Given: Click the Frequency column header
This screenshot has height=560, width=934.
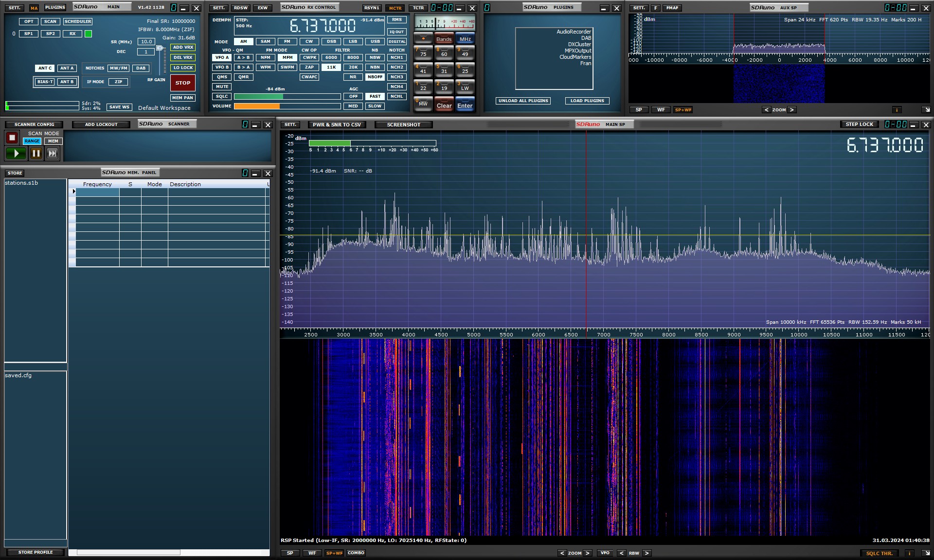Looking at the screenshot, I should pyautogui.click(x=97, y=184).
